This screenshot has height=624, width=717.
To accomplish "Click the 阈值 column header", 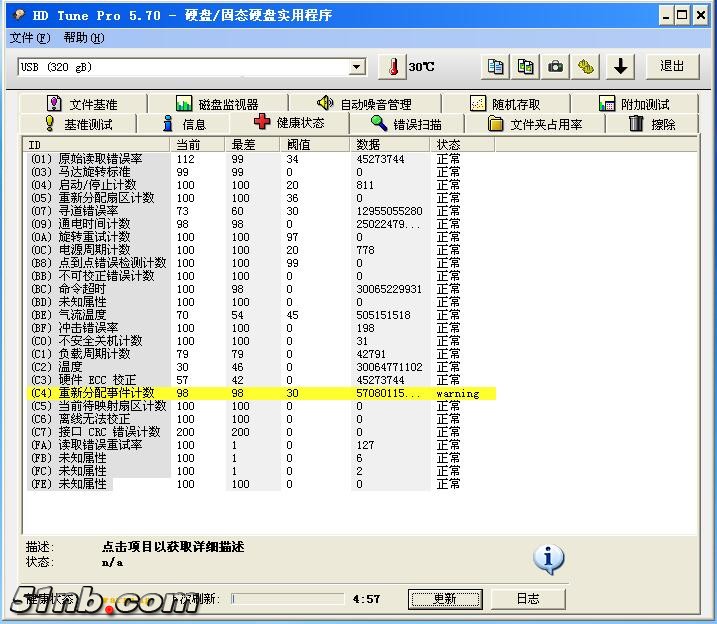I will (298, 145).
